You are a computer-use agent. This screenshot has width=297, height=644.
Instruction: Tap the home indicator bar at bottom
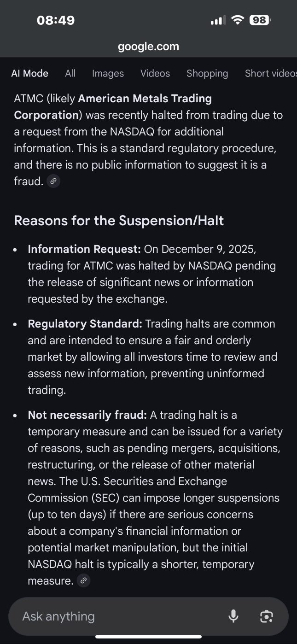tap(148, 637)
